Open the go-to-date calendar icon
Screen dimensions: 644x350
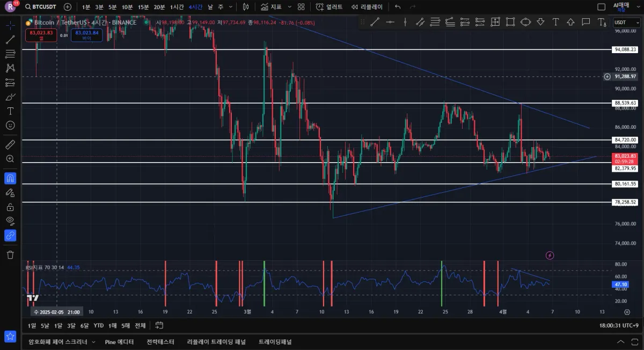coord(159,325)
